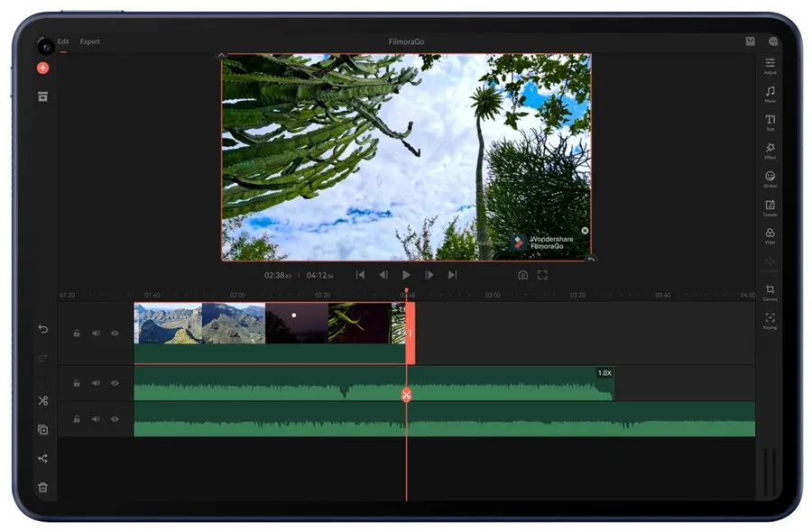Select the Text tool

click(x=770, y=123)
